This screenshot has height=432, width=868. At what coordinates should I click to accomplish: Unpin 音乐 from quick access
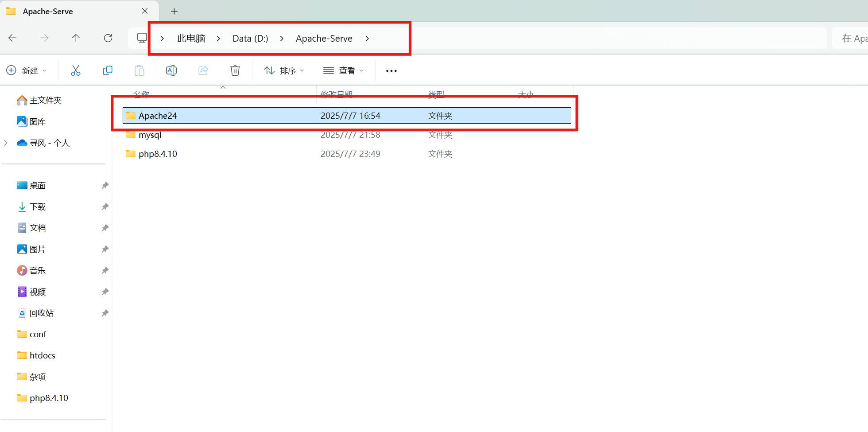105,270
